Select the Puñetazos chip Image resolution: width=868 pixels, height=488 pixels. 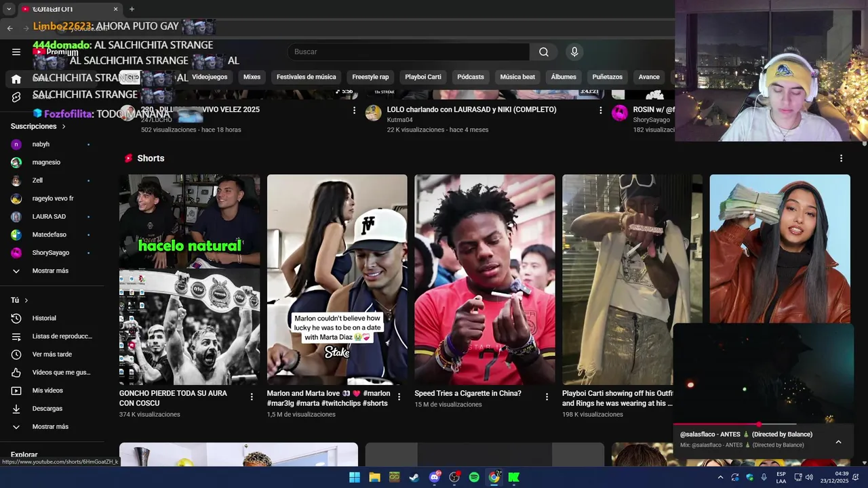click(608, 77)
